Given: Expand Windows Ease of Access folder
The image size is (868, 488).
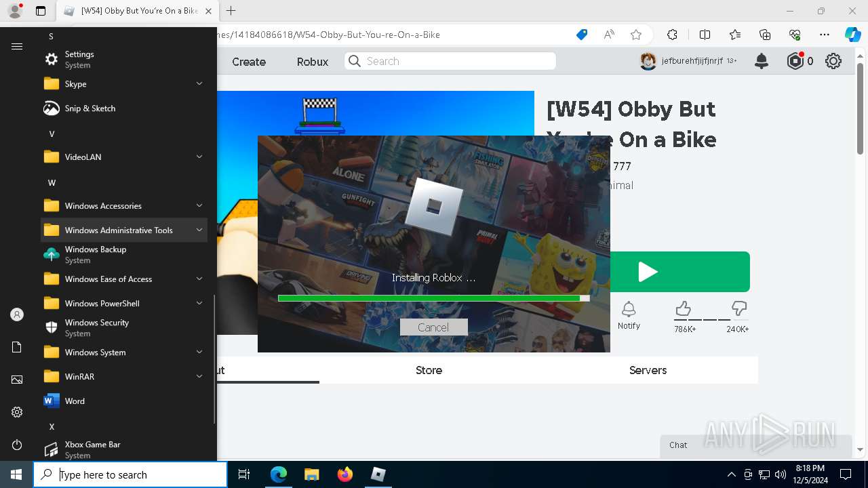Looking at the screenshot, I should tap(124, 279).
